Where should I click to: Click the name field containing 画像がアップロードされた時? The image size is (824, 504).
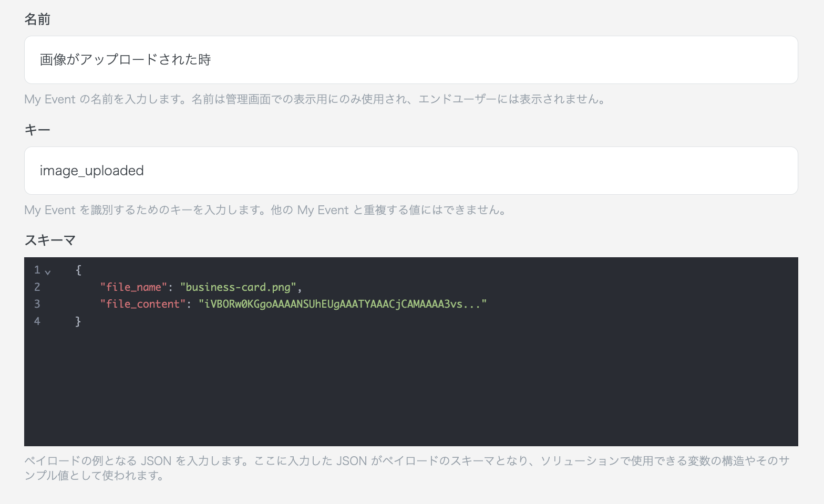tap(410, 60)
